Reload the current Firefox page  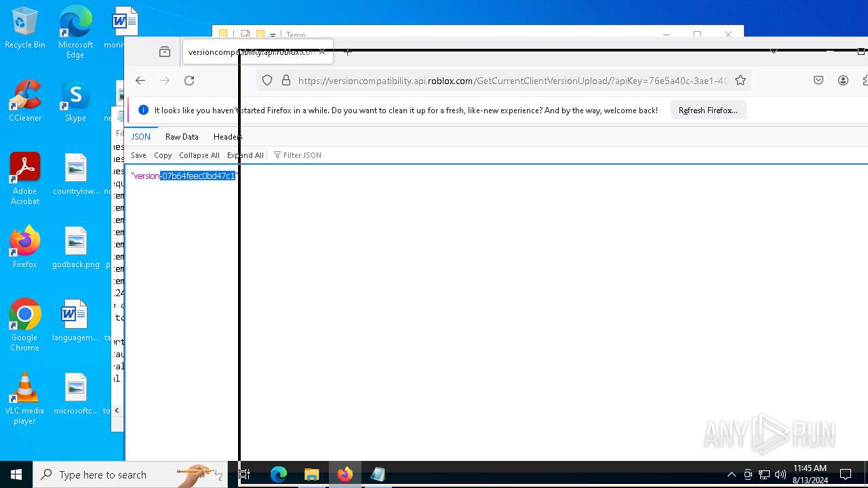point(189,81)
